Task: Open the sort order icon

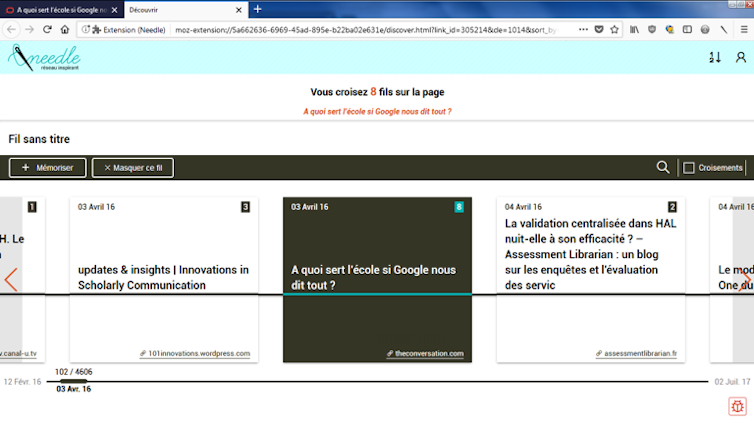Action: click(714, 57)
